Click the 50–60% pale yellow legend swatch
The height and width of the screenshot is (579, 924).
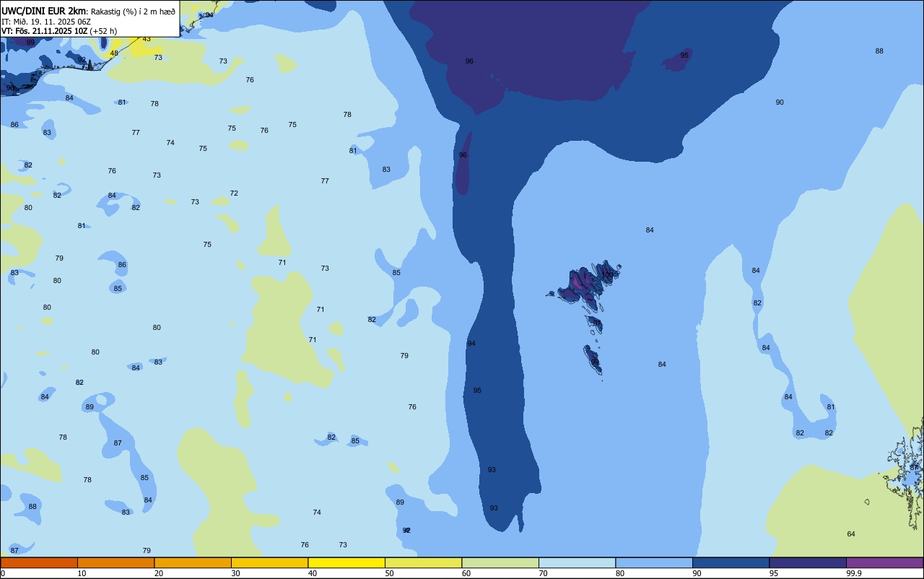point(423,562)
